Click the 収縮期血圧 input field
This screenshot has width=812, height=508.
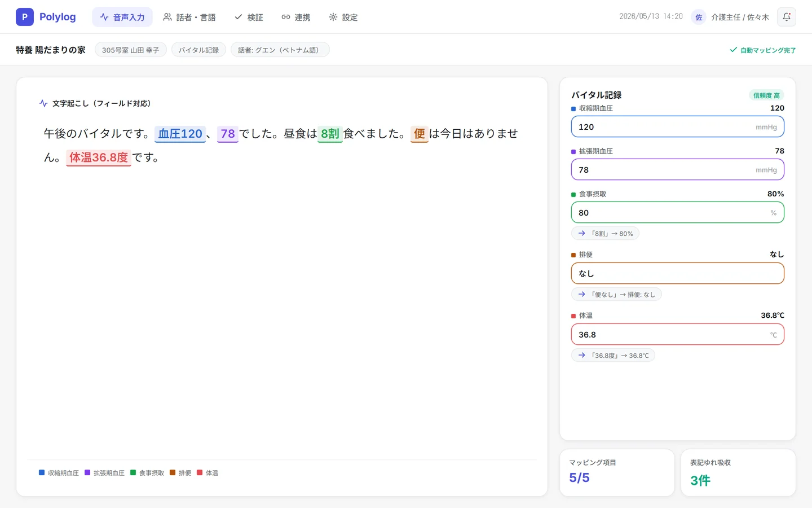point(678,126)
